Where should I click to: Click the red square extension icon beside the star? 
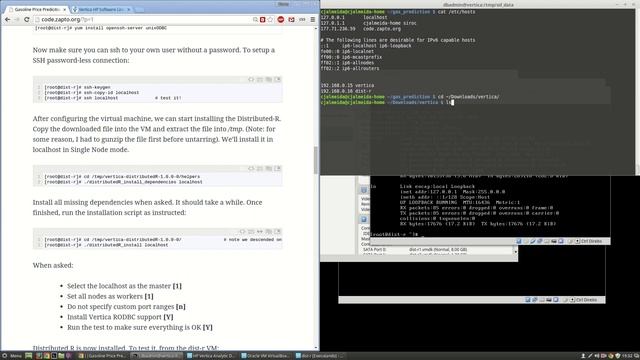click(x=262, y=19)
